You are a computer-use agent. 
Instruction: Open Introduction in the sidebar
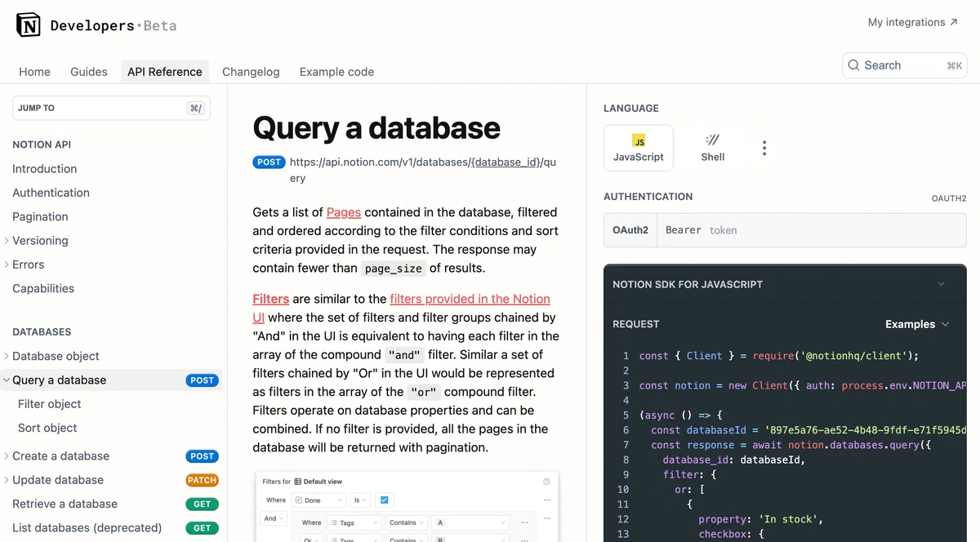coord(45,169)
